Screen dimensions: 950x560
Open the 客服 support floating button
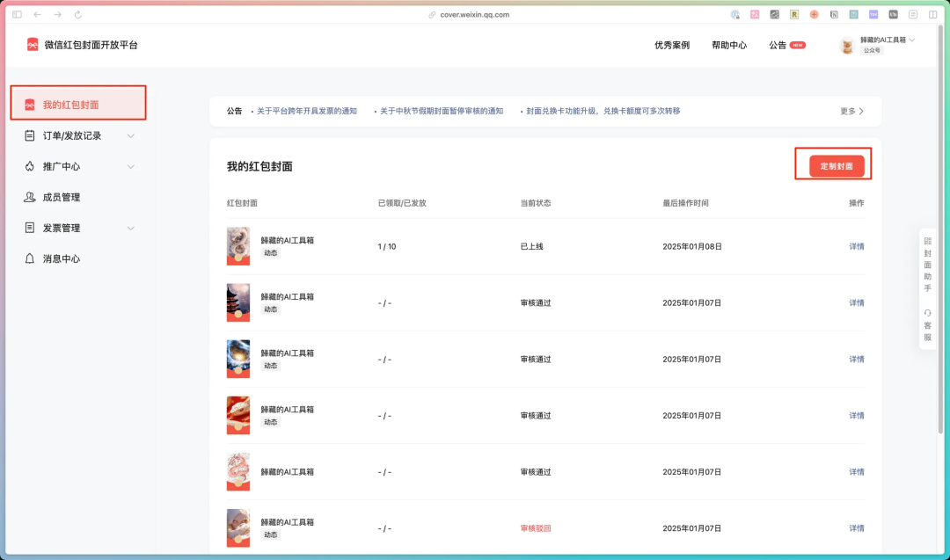point(928,325)
